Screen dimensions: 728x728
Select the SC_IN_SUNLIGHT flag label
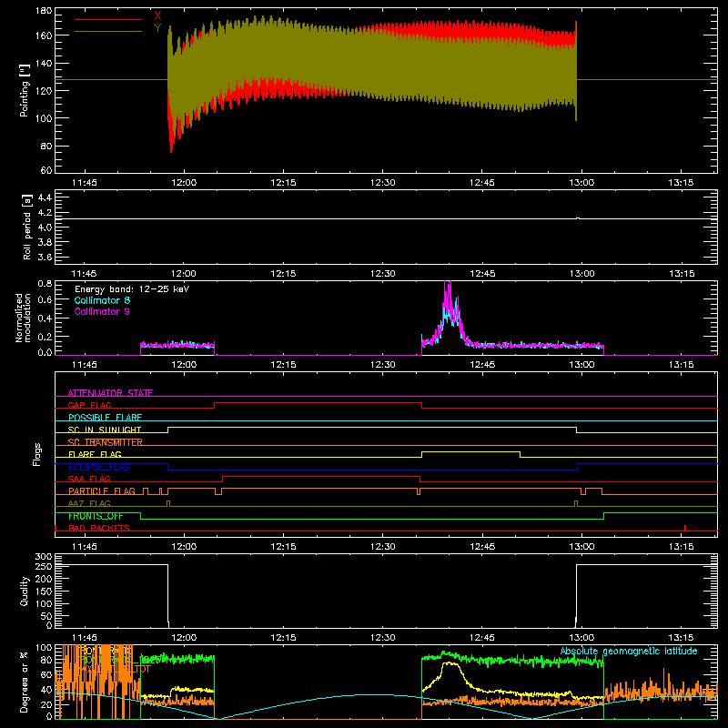click(105, 430)
